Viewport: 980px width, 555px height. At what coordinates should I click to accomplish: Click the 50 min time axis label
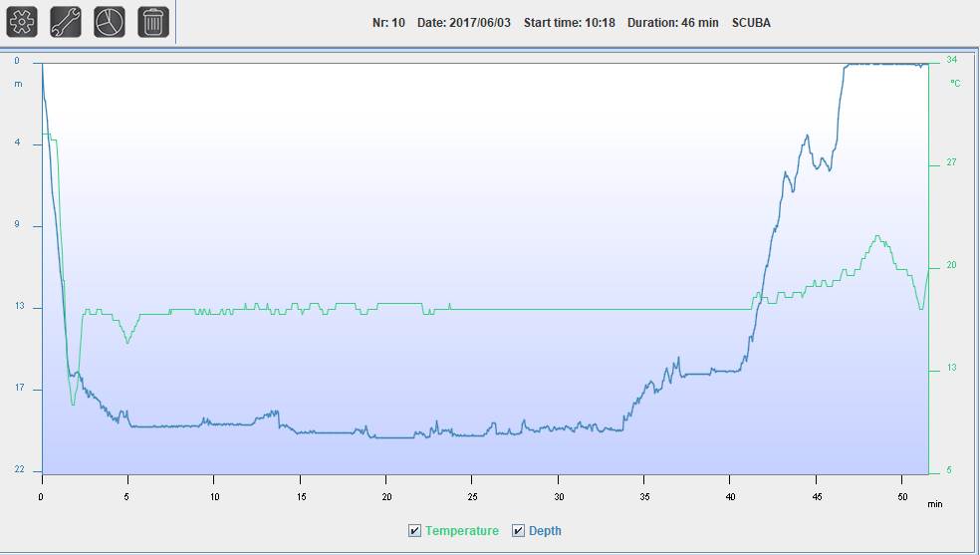pyautogui.click(x=902, y=497)
